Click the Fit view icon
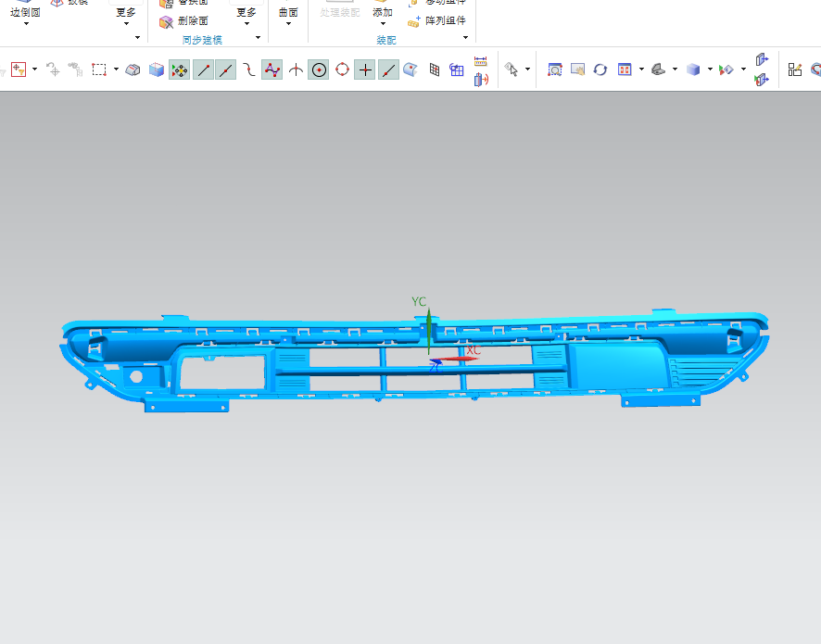 coord(625,69)
